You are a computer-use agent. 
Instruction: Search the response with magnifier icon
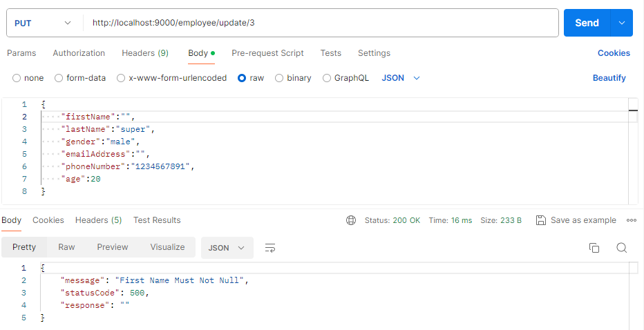[621, 248]
